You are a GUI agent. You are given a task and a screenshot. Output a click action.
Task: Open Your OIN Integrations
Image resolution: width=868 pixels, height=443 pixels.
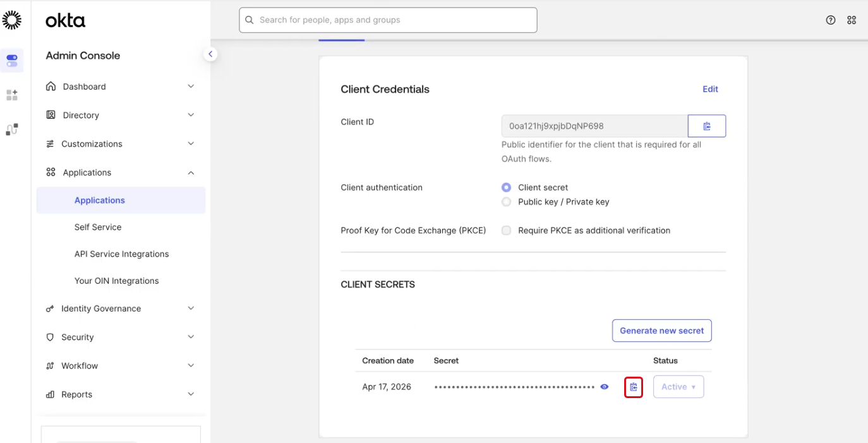pyautogui.click(x=117, y=281)
